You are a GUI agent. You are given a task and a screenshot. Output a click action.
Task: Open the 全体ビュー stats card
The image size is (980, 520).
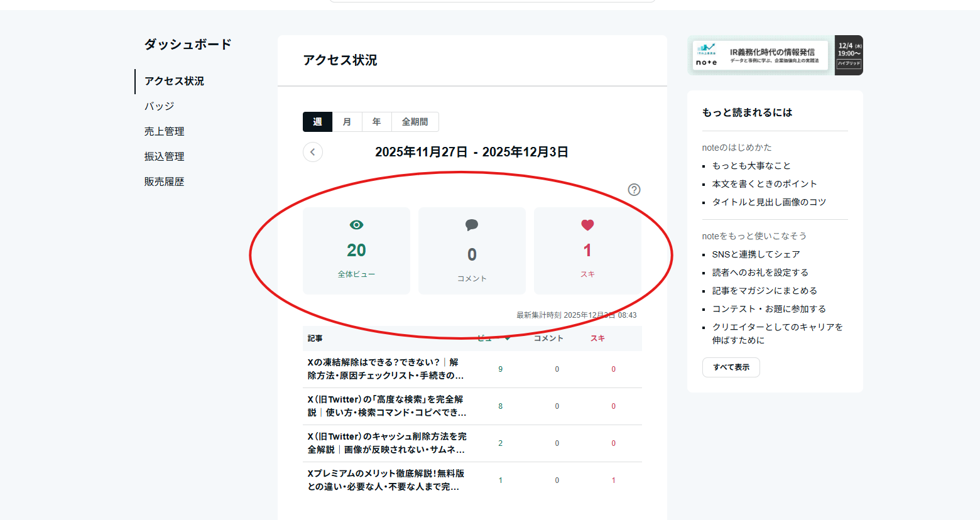[x=356, y=251]
